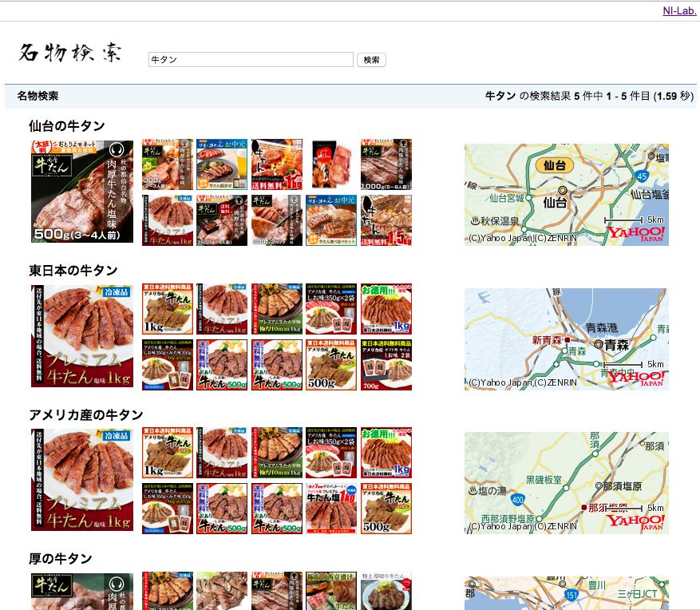Select the お中元 食べ比べセット thumbnail
Viewport: 700px width, 610px height.
(x=331, y=220)
